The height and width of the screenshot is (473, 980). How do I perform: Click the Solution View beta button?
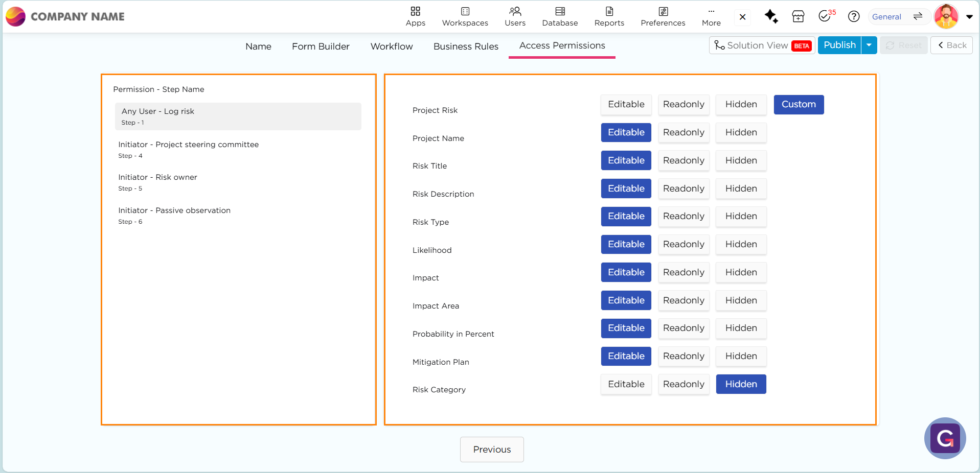[x=762, y=45]
